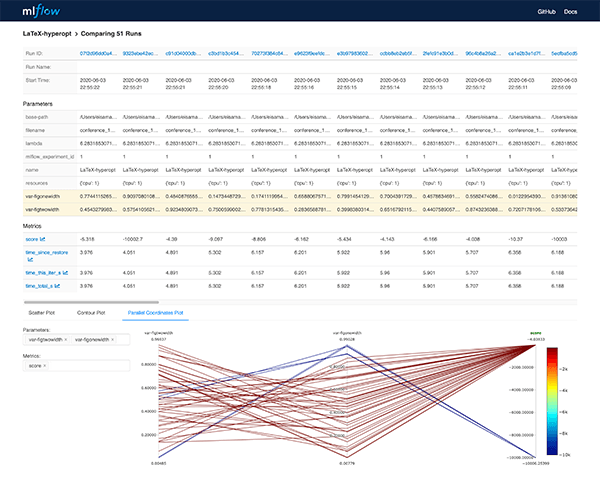Open the Metrics multi-select dropdown field

77,366
